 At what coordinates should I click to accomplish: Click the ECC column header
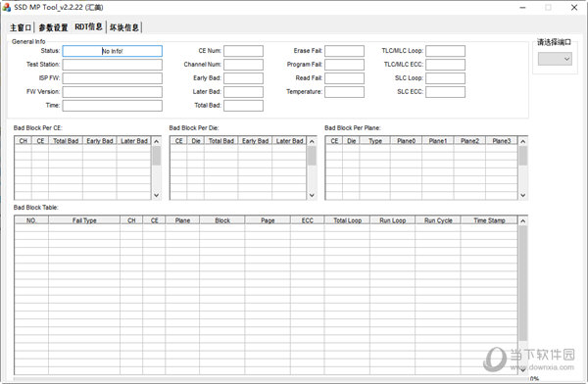point(308,220)
